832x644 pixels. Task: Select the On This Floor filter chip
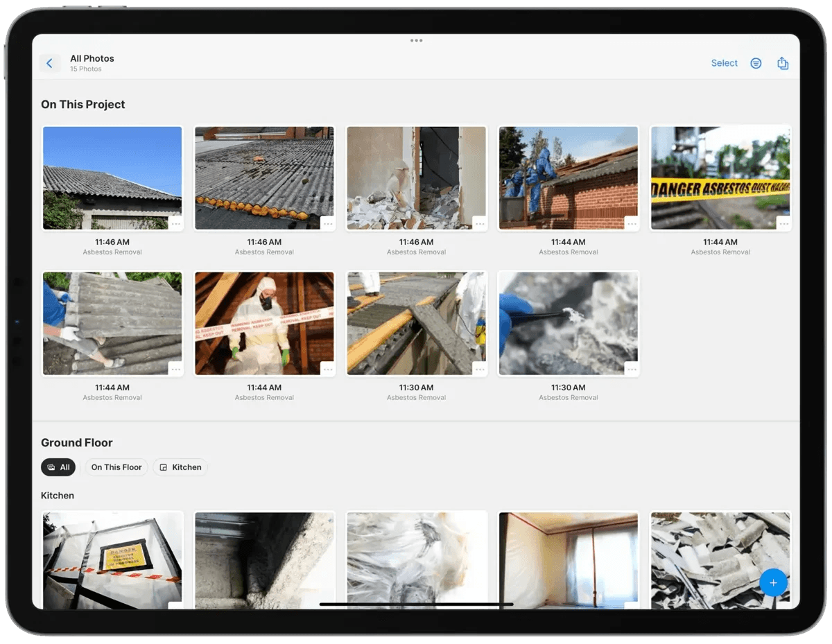(x=116, y=467)
